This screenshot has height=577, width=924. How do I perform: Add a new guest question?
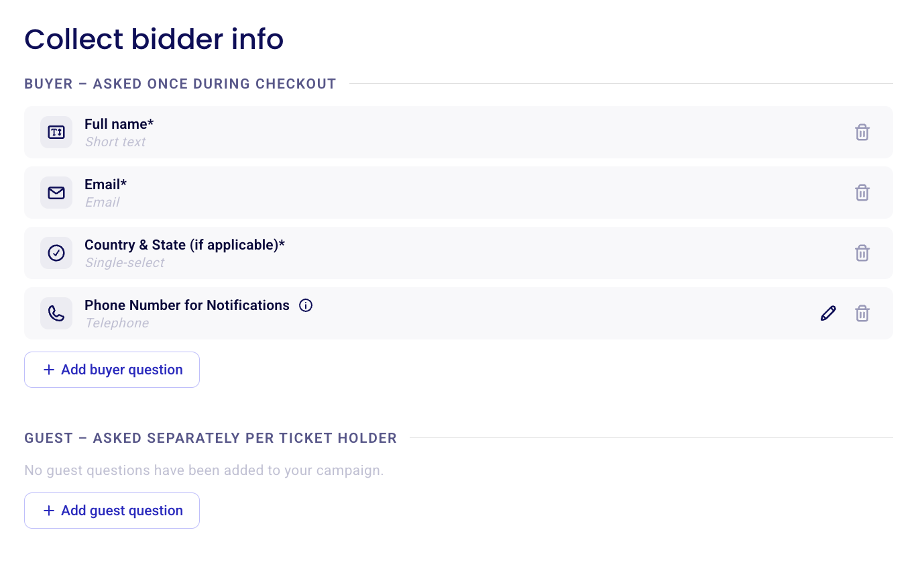pyautogui.click(x=112, y=511)
